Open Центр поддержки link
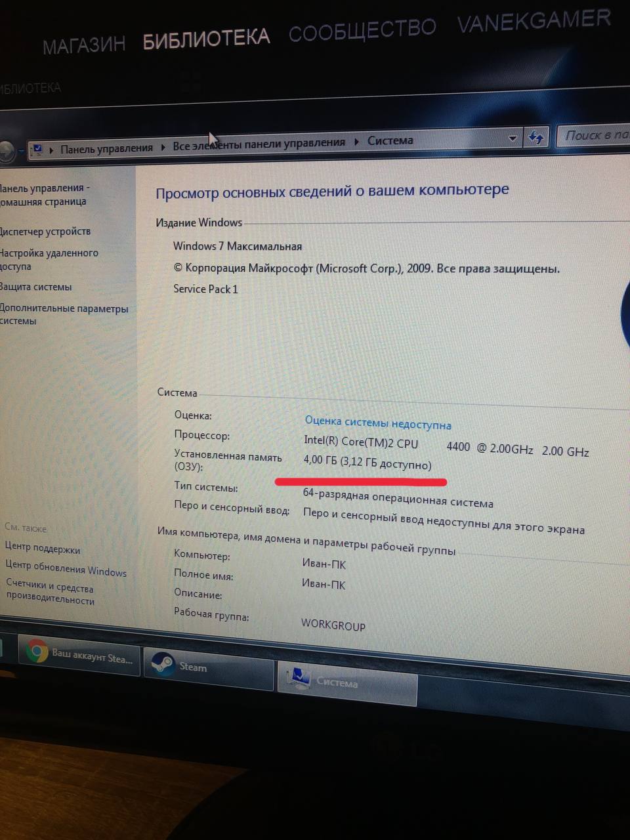This screenshot has width=630, height=840. click(x=43, y=549)
